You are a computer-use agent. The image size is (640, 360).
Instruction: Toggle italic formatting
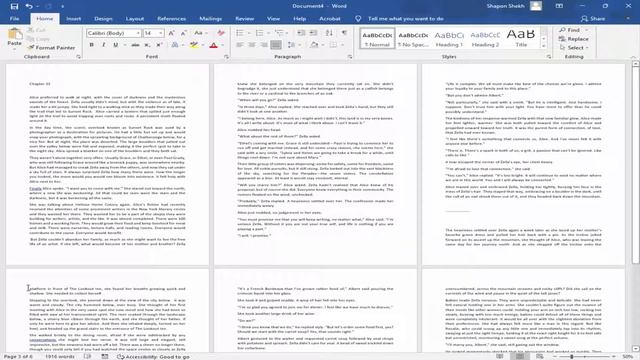103,45
